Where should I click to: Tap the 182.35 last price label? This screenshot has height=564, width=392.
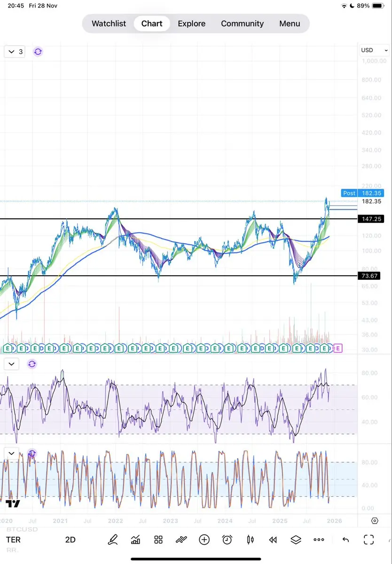tap(371, 201)
